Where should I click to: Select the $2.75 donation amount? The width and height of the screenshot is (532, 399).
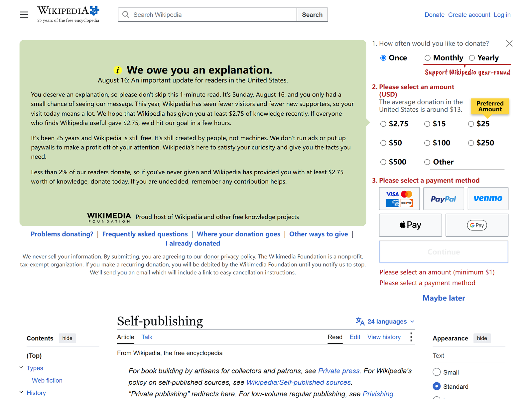coord(383,124)
